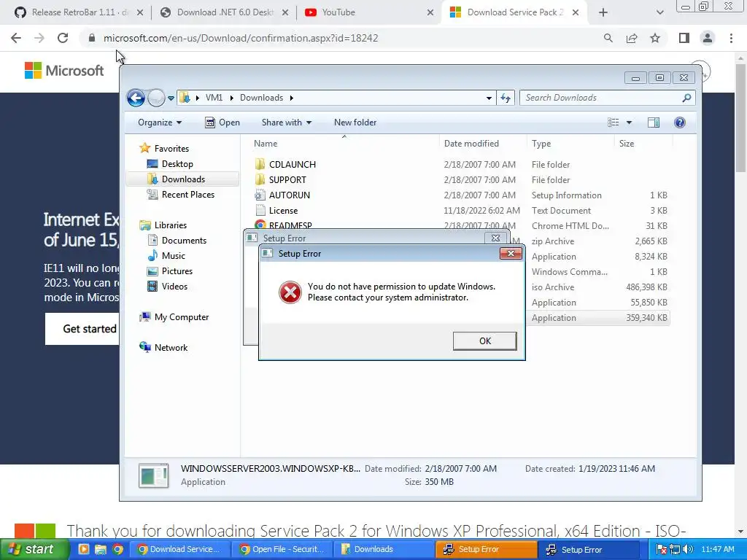Click the Explorer refresh address button
747x560 pixels.
click(x=506, y=98)
